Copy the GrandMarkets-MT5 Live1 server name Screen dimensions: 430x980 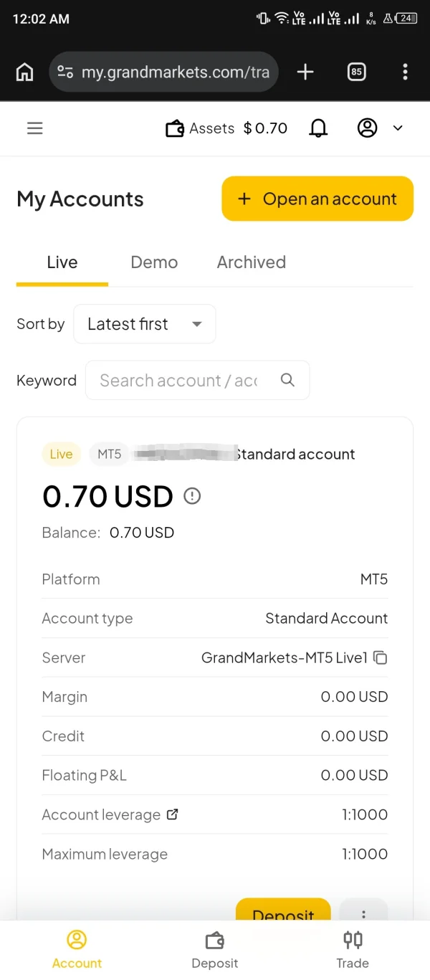[x=381, y=657]
